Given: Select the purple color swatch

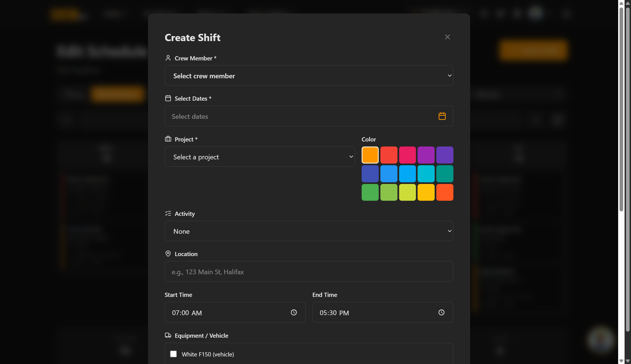Looking at the screenshot, I should point(426,155).
